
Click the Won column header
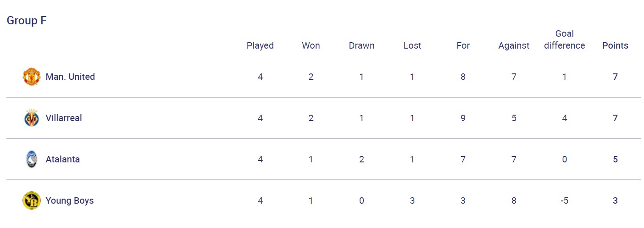[311, 45]
